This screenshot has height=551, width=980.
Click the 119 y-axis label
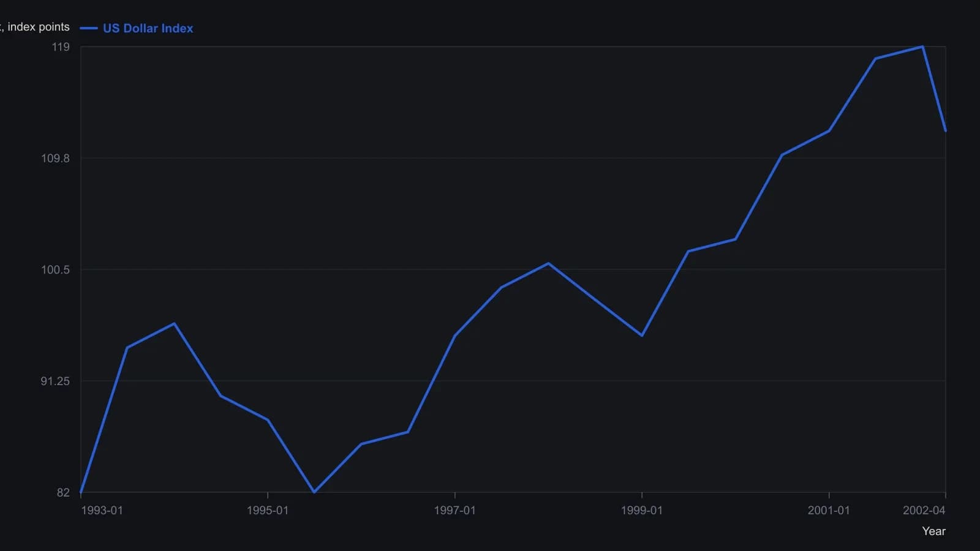coord(61,47)
